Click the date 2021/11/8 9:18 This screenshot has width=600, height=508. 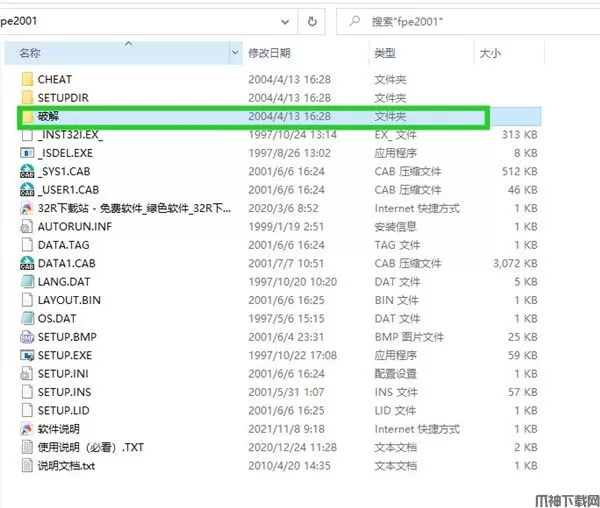click(286, 429)
